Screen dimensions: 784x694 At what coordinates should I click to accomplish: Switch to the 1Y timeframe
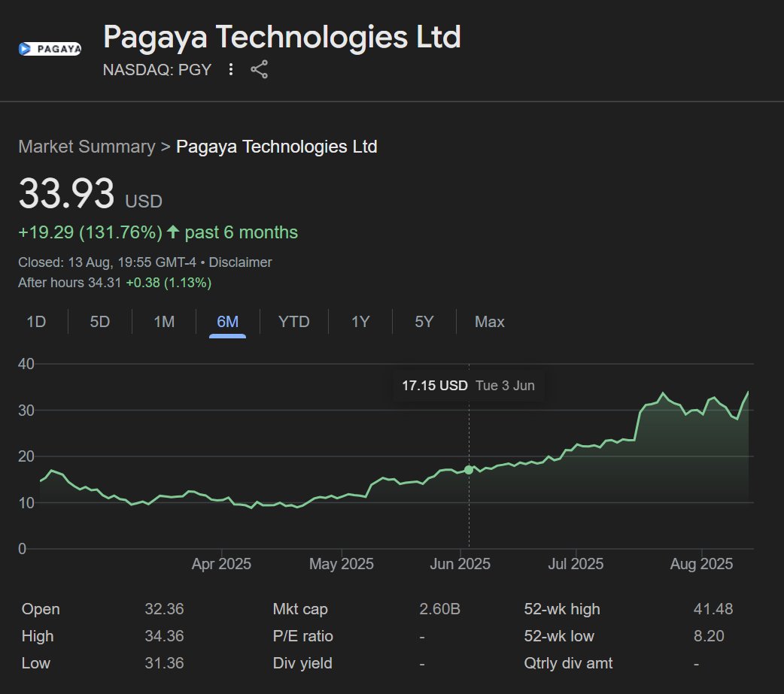coord(360,322)
